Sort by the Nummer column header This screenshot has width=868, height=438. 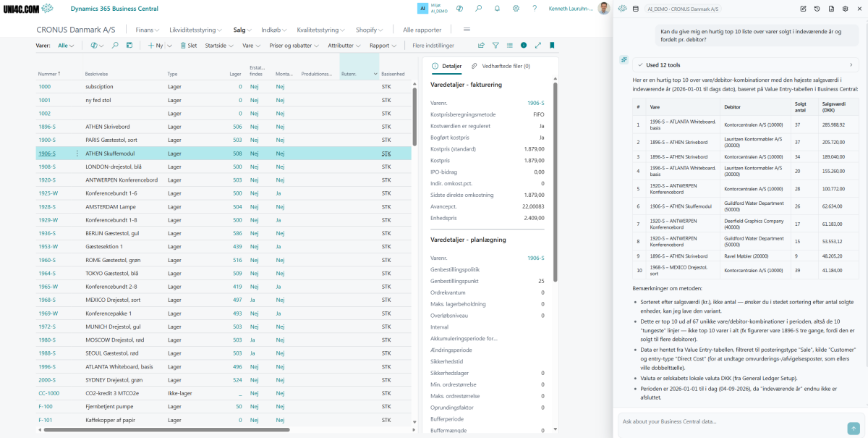49,74
